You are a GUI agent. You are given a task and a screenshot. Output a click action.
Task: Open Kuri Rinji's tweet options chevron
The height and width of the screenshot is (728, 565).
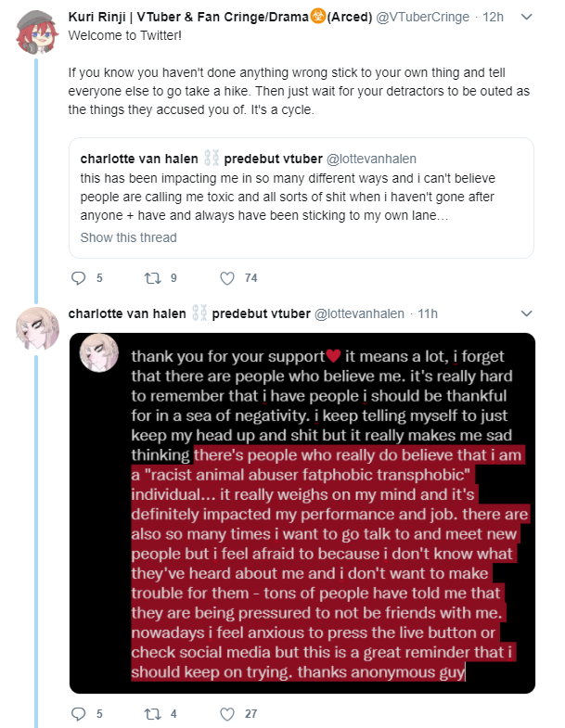click(526, 18)
